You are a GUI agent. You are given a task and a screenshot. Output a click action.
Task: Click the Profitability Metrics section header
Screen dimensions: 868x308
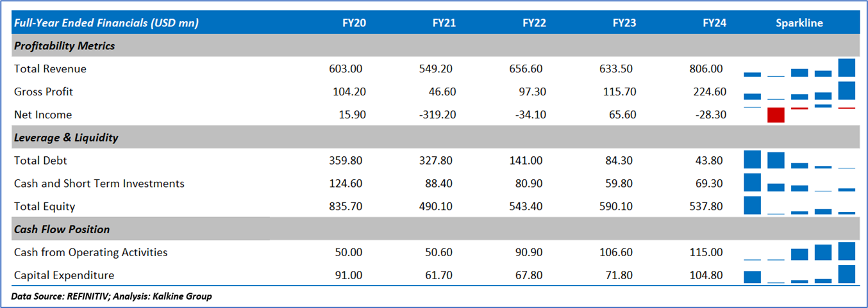click(64, 46)
